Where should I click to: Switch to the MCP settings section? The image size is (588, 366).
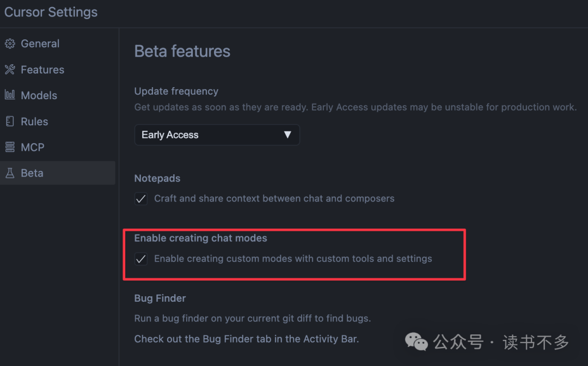[34, 147]
